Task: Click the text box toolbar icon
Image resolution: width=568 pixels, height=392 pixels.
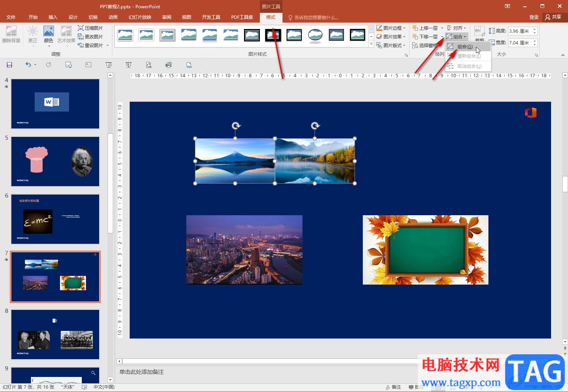Action: 89,65
